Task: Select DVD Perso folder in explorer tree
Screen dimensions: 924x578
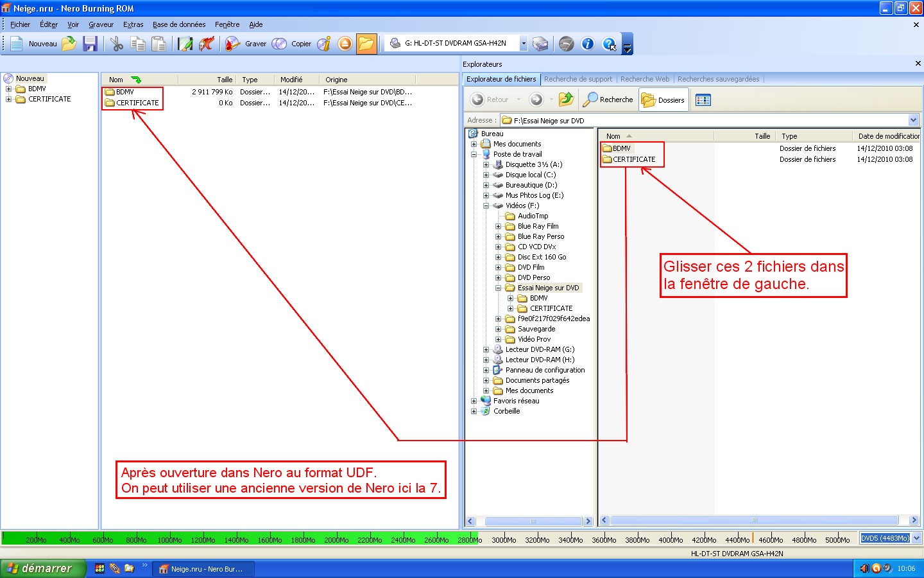Action: (533, 277)
